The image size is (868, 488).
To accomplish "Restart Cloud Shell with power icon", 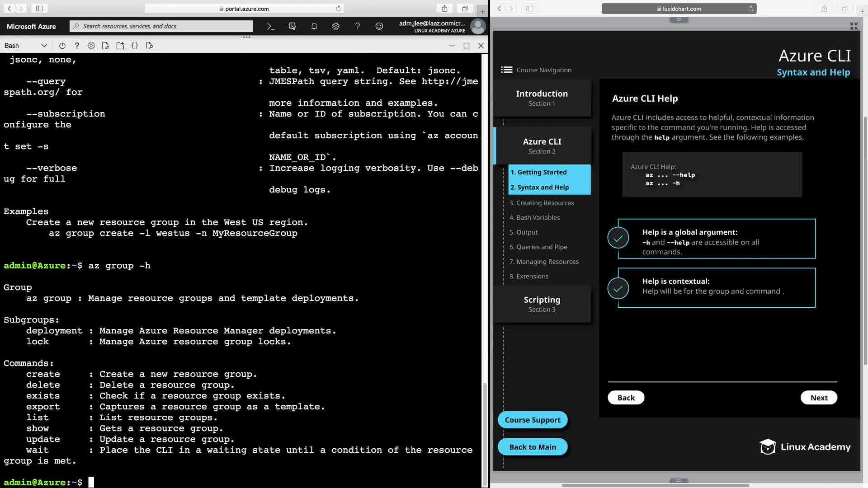I will (62, 46).
